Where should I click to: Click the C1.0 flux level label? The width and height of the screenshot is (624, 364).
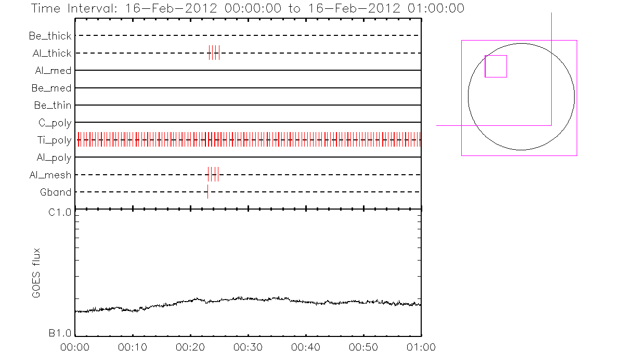tap(60, 212)
